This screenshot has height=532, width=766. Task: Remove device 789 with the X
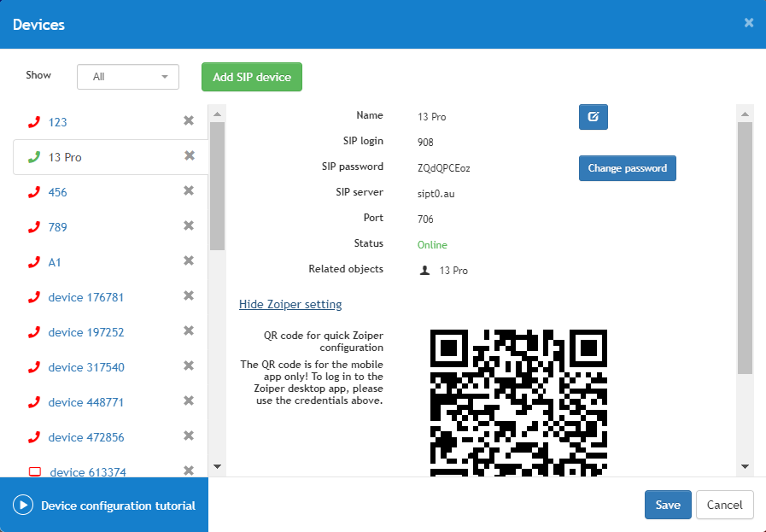189,225
